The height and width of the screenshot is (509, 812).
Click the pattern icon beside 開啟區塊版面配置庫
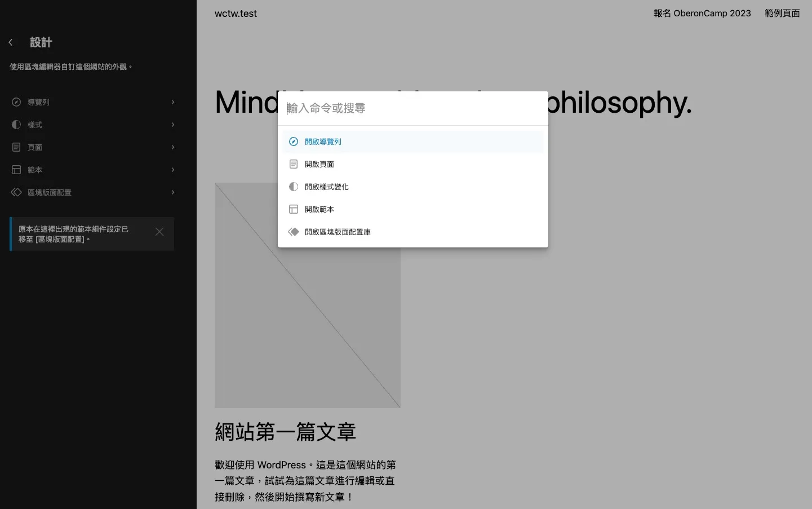pos(294,231)
